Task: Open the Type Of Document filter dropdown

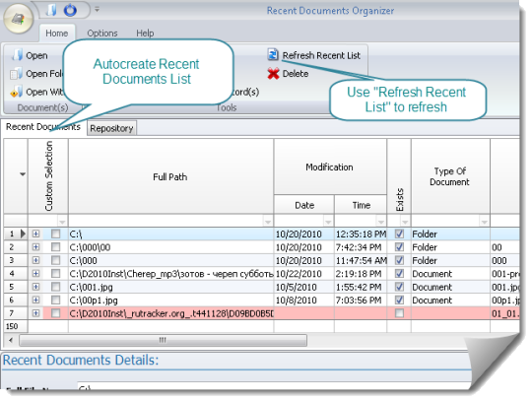Action: pyautogui.click(x=484, y=222)
